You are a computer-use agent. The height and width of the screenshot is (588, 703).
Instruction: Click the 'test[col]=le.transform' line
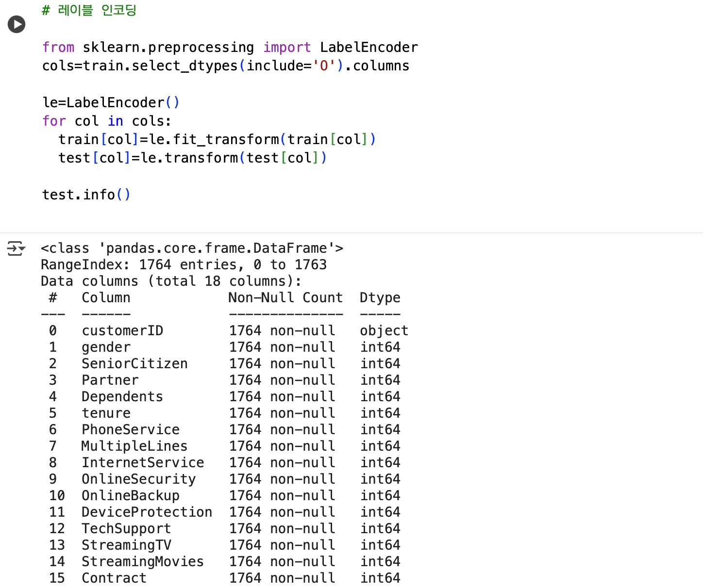point(193,158)
